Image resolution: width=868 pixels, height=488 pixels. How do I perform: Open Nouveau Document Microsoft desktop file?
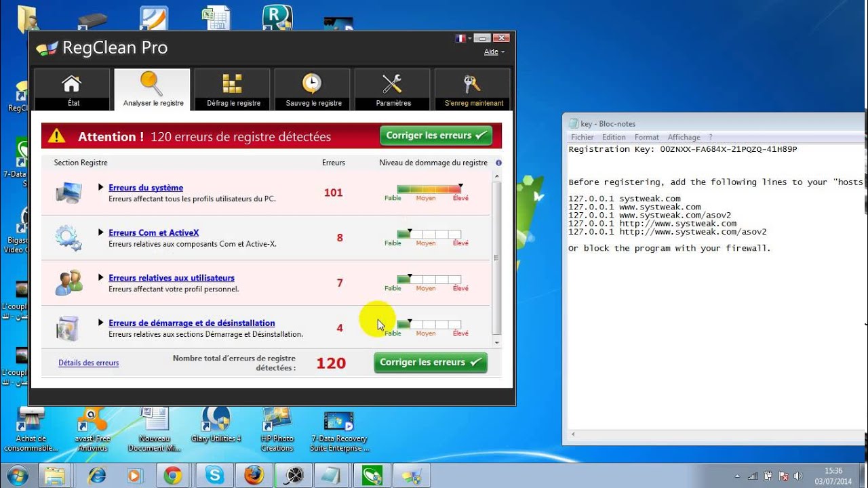coord(154,429)
